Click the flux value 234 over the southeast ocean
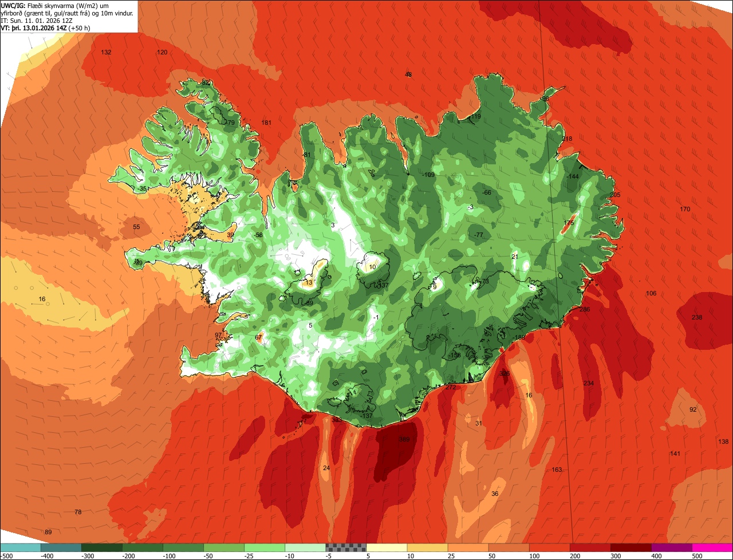The image size is (733, 560). click(589, 383)
